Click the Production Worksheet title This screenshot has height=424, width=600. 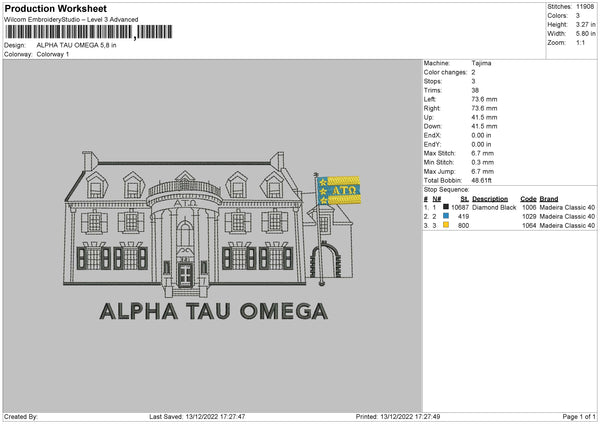point(55,8)
